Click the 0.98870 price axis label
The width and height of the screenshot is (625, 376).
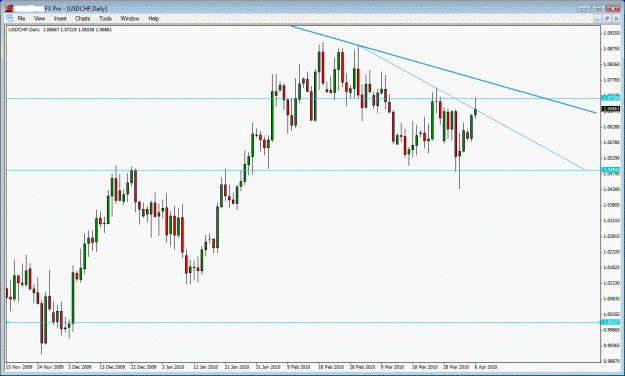coord(611,361)
